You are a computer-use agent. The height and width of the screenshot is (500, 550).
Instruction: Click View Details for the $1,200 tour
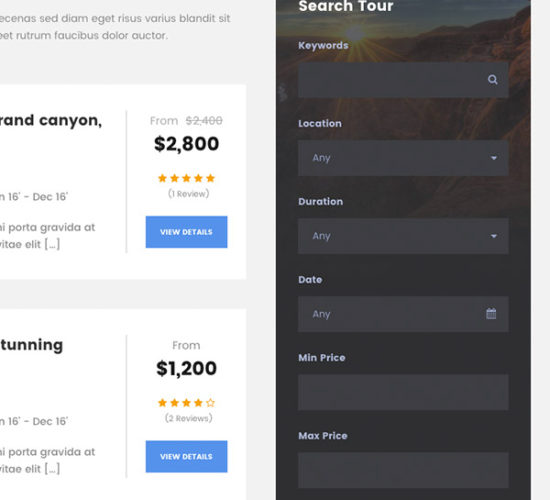pos(186,456)
